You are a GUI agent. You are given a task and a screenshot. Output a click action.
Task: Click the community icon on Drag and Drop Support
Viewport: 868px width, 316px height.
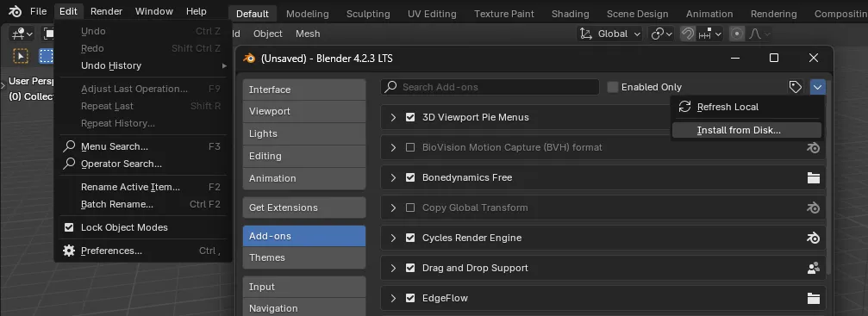pos(813,268)
